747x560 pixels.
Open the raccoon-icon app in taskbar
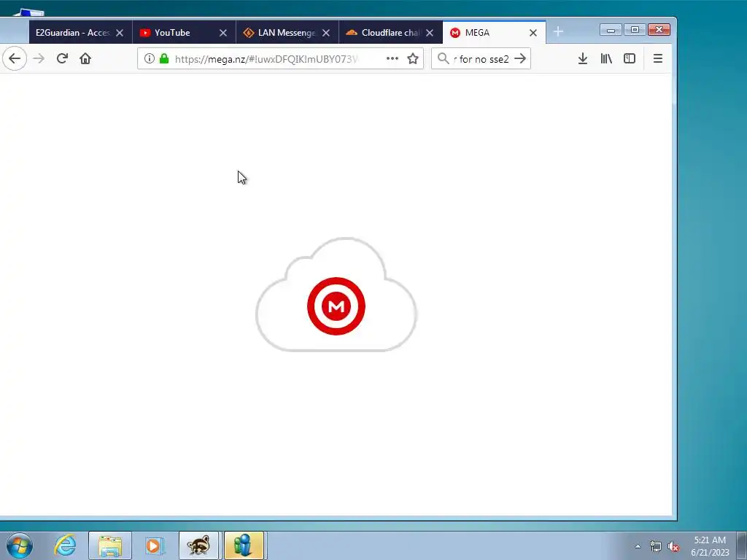pos(198,545)
